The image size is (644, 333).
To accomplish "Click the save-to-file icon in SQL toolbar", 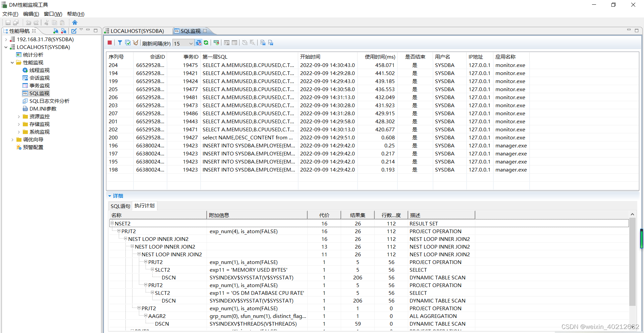I will [x=263, y=43].
